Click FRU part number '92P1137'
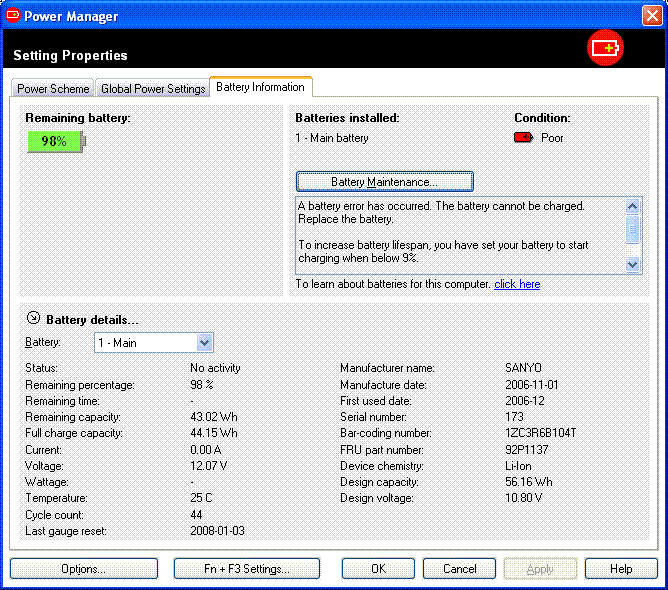The height and width of the screenshot is (590, 668). point(527,450)
